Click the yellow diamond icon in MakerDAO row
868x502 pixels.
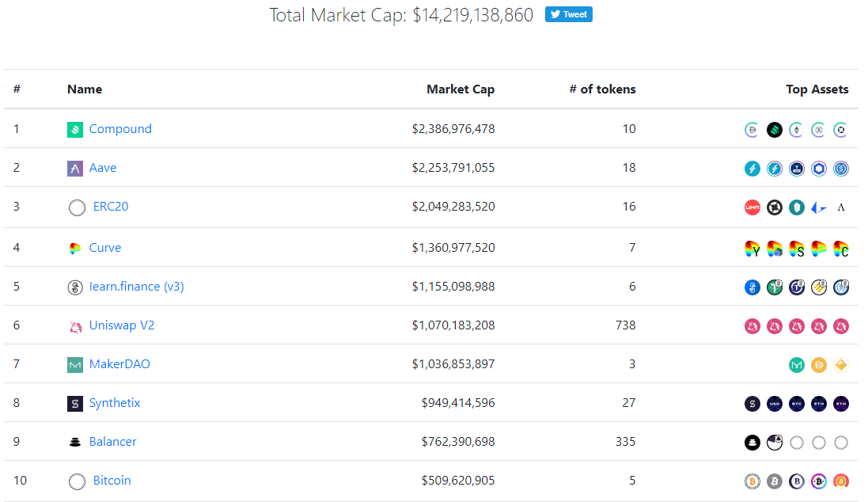pos(841,365)
